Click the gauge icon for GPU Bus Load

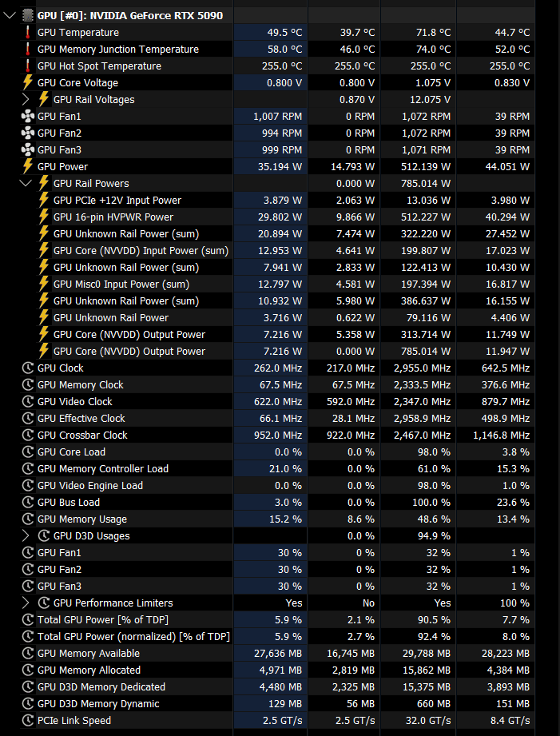point(28,502)
